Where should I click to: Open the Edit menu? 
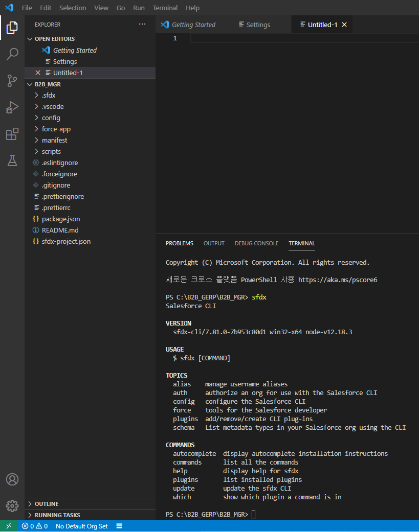tap(46, 8)
